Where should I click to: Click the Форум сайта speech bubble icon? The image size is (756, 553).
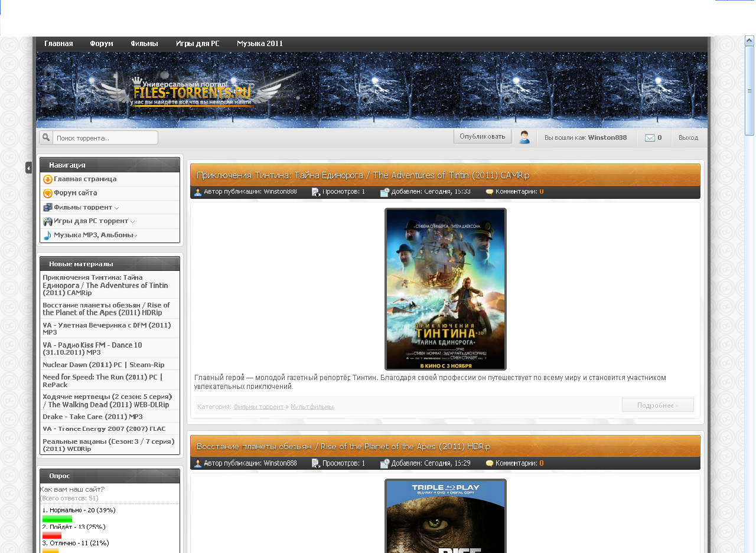click(48, 194)
